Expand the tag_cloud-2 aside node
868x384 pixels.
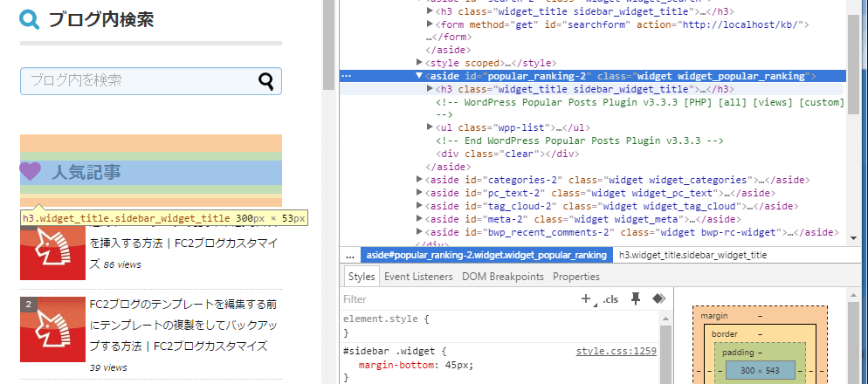point(420,206)
